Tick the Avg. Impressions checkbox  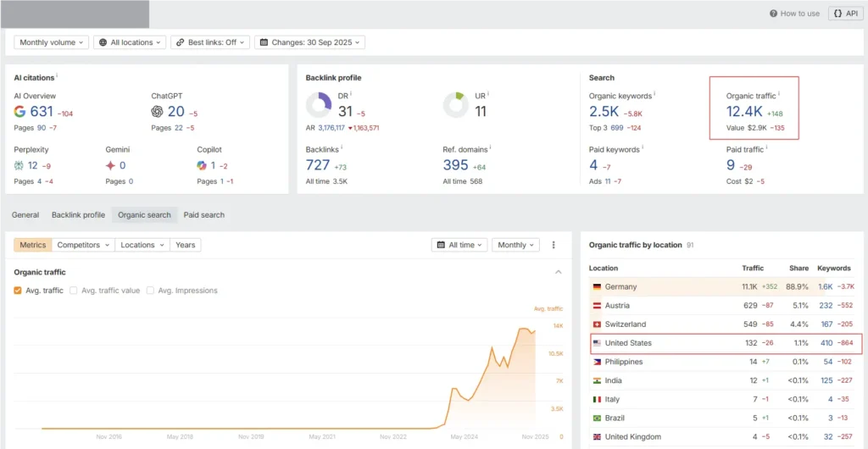(151, 291)
